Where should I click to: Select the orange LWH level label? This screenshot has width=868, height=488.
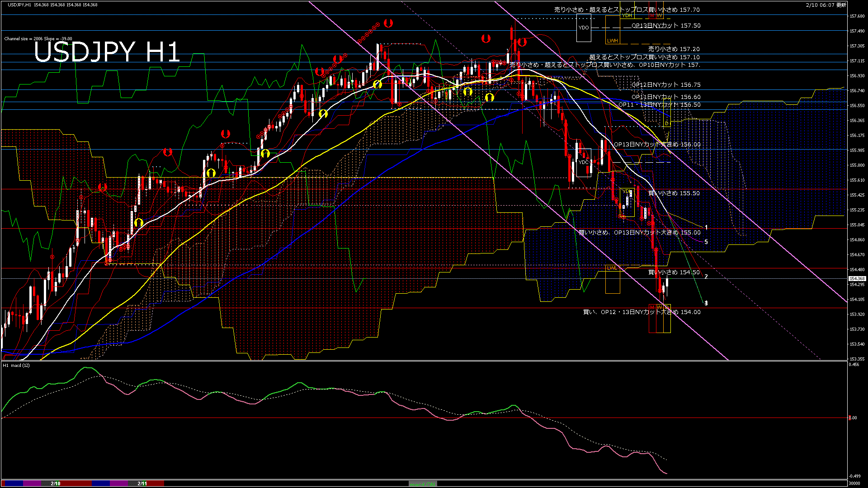click(x=612, y=41)
